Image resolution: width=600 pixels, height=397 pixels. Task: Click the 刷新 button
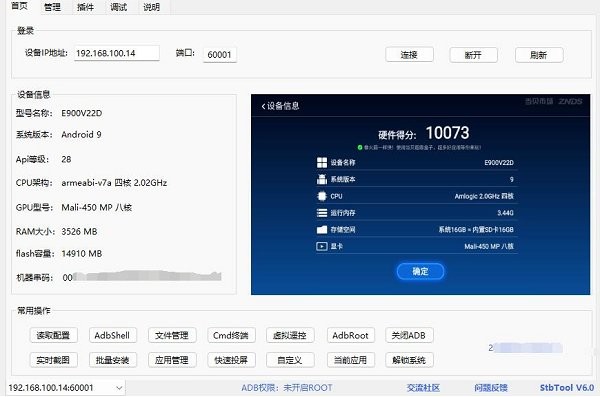pyautogui.click(x=539, y=55)
